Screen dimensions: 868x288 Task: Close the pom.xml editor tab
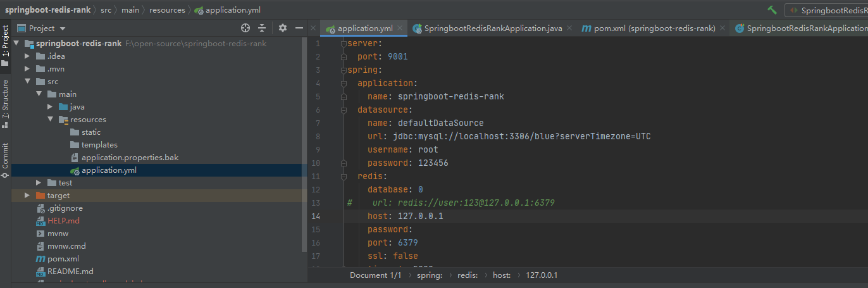723,28
